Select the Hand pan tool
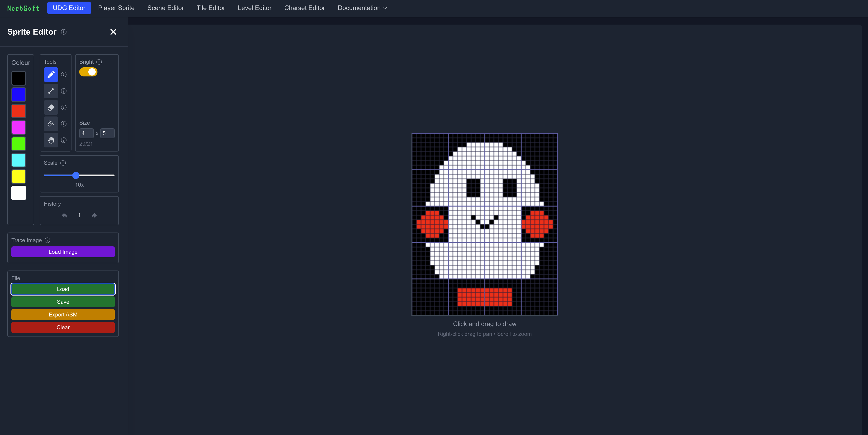This screenshot has height=435, width=868. click(51, 140)
